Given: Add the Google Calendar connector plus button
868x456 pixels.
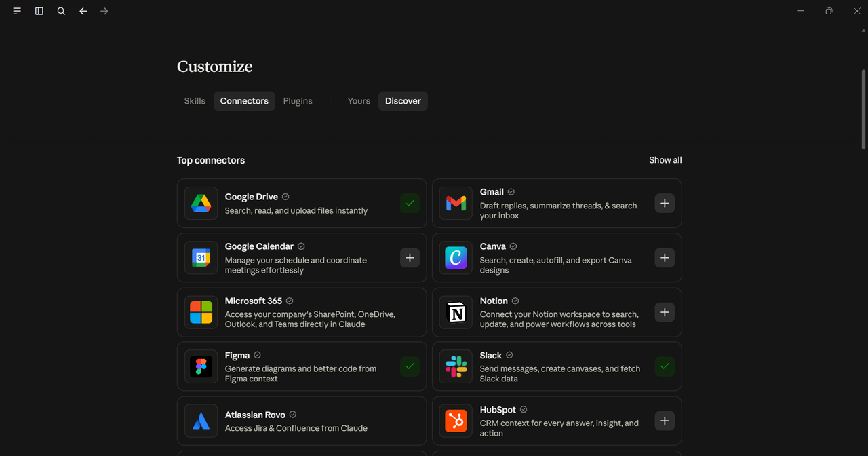Looking at the screenshot, I should pos(410,257).
